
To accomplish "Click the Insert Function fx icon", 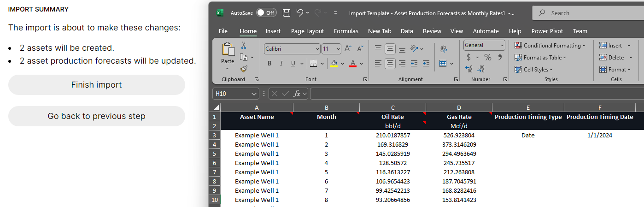I will (x=297, y=94).
